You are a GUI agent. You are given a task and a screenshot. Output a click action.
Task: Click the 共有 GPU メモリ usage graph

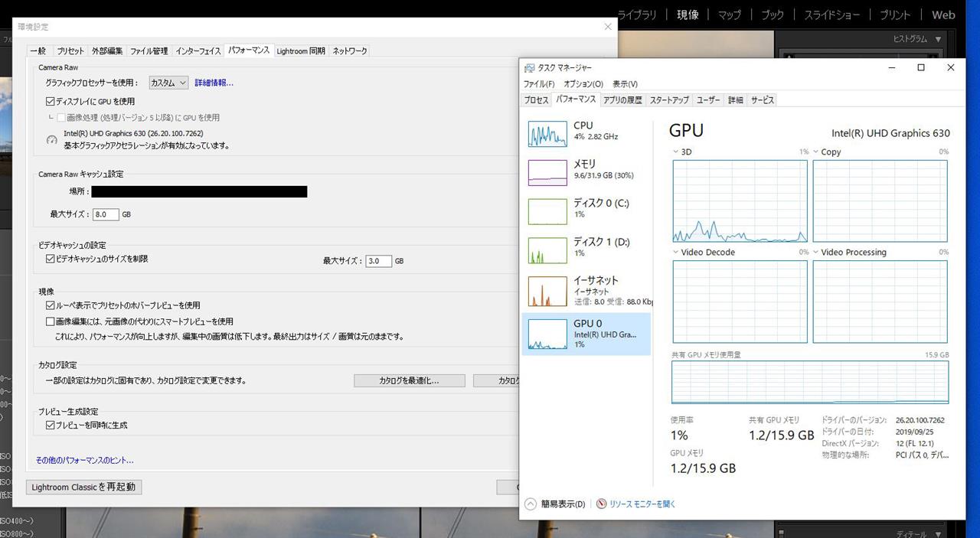point(810,382)
